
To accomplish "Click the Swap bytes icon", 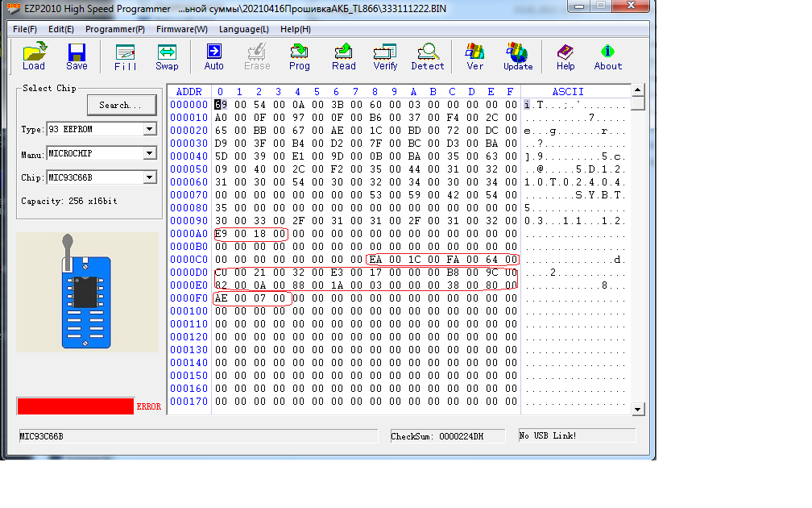I will [x=167, y=56].
